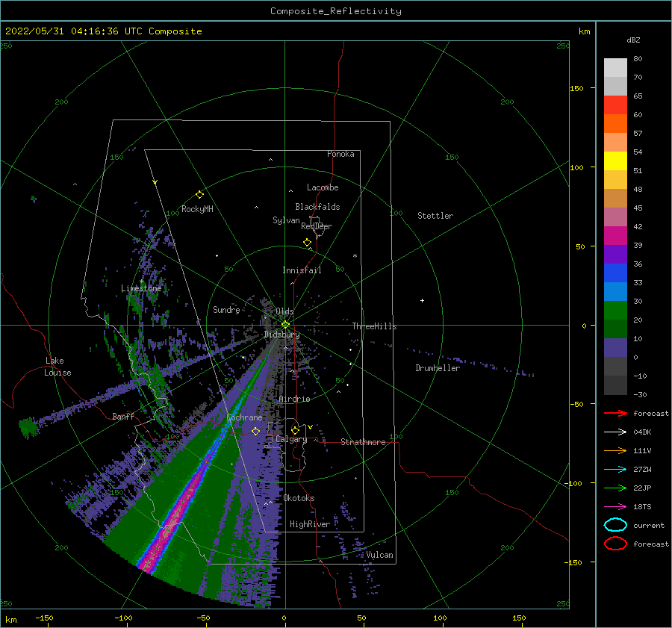
Task: Click the light gray 80–70 dBZ swatch
Action: tap(615, 68)
